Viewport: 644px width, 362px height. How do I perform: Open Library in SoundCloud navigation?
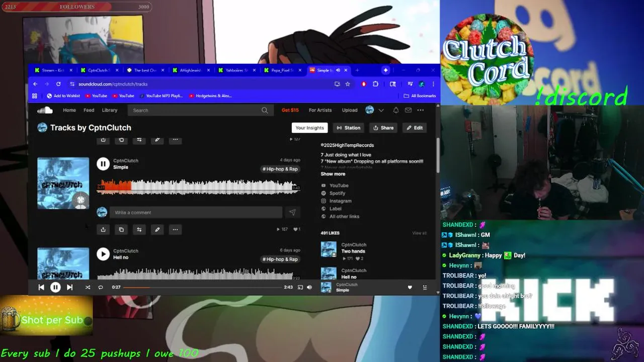pyautogui.click(x=109, y=110)
